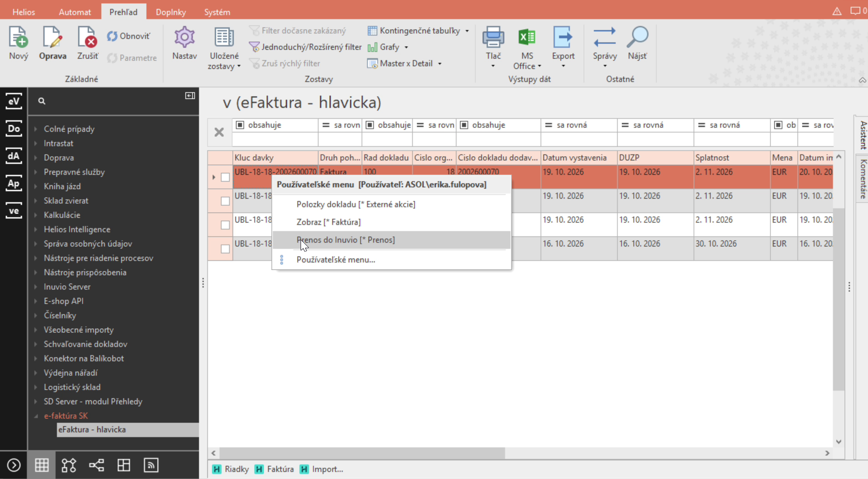This screenshot has height=479, width=868.
Task: Open the Riadky bottom panel link
Action: tap(231, 469)
